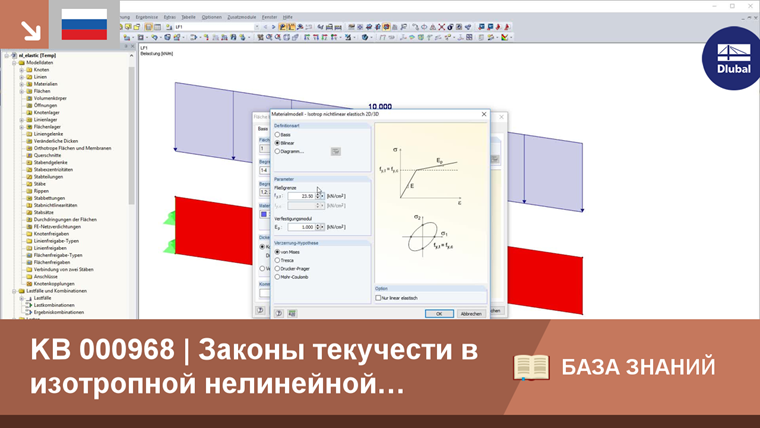Select Knotenlager in navigator tree
This screenshot has height=428, width=760.
pyautogui.click(x=47, y=112)
